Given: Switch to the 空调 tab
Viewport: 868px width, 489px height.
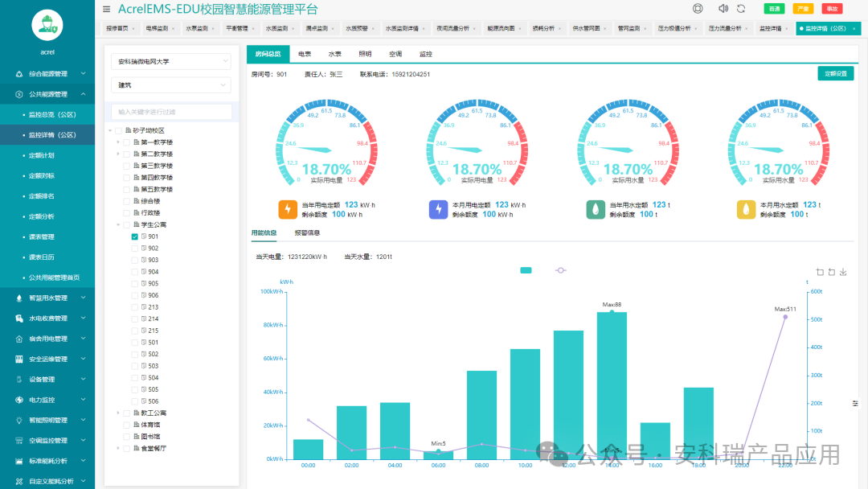Looking at the screenshot, I should (395, 54).
